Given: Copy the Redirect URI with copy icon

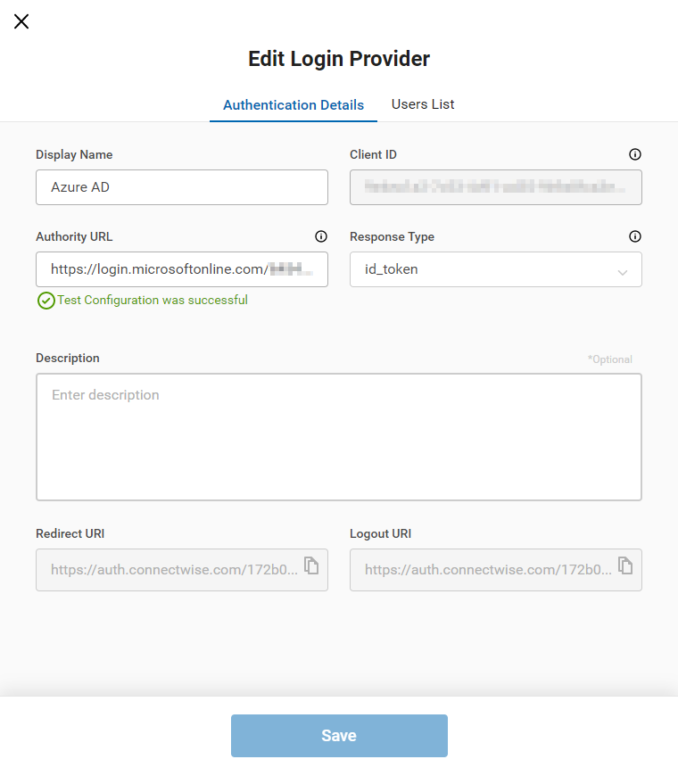Looking at the screenshot, I should pyautogui.click(x=311, y=565).
